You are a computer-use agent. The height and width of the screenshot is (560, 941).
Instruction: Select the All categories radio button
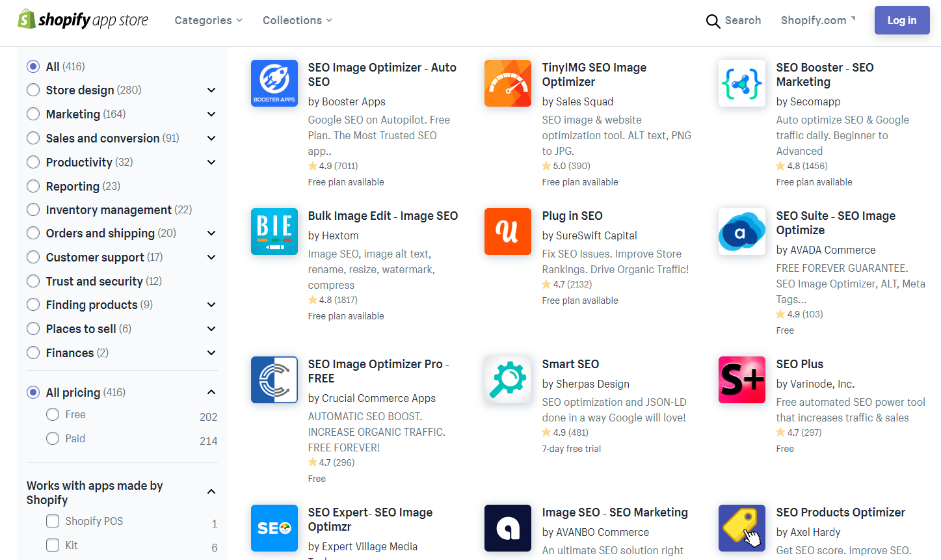33,66
